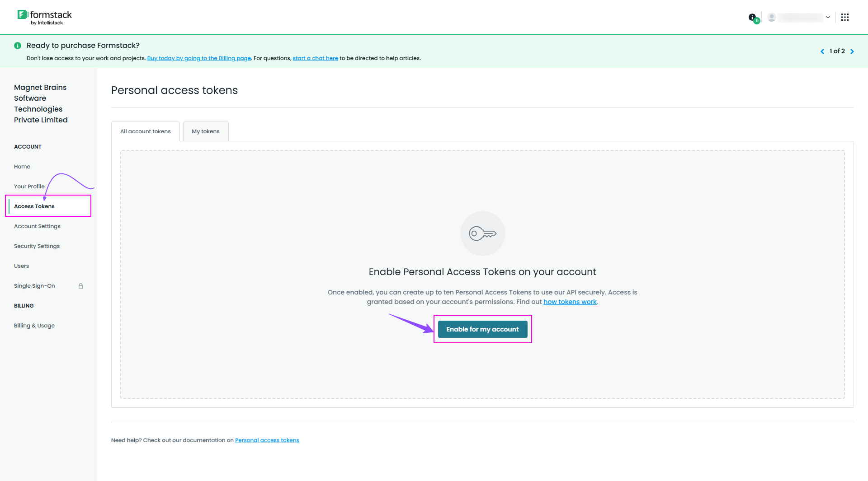
Task: Switch to the My tokens tab
Action: (x=206, y=131)
